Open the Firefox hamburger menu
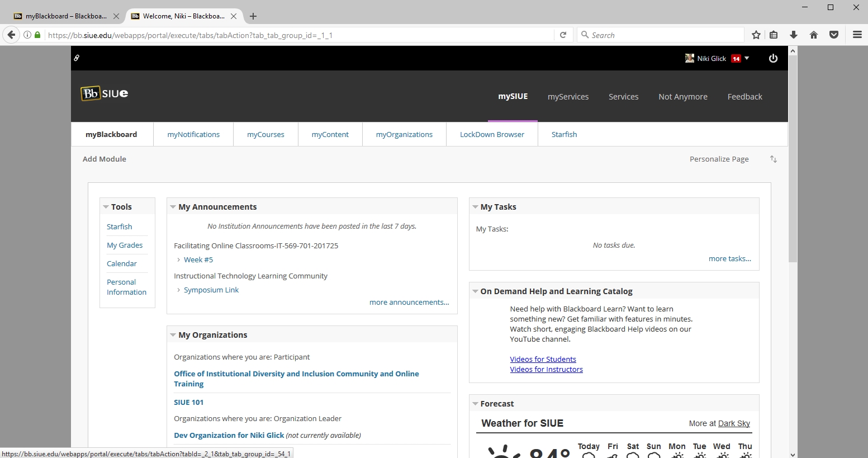The image size is (868, 458). (857, 35)
